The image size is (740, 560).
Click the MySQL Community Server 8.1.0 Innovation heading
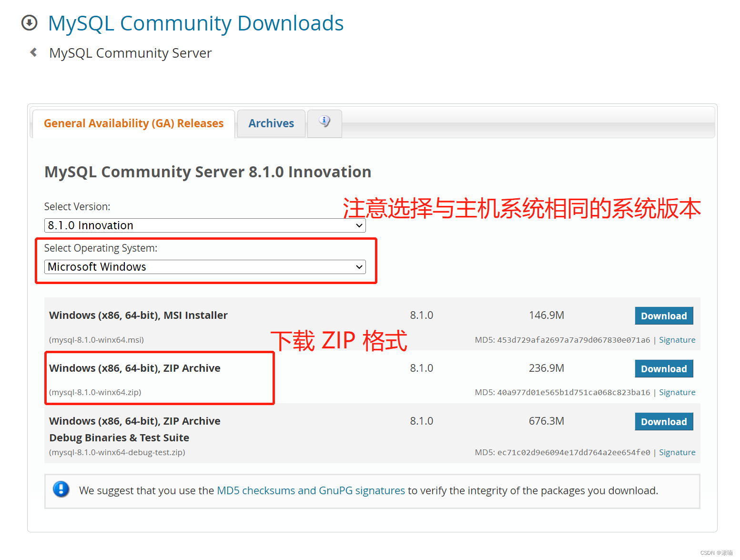(x=208, y=172)
